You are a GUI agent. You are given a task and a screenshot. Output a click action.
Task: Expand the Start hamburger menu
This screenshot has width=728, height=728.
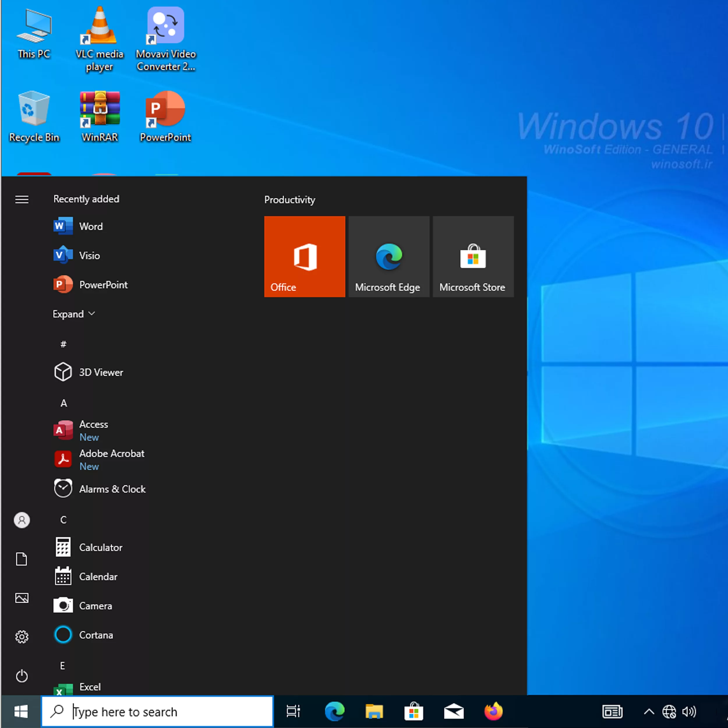click(x=22, y=199)
